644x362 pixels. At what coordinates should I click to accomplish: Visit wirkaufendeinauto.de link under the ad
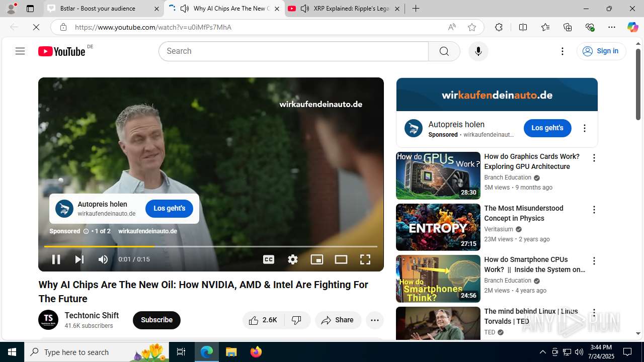click(147, 231)
